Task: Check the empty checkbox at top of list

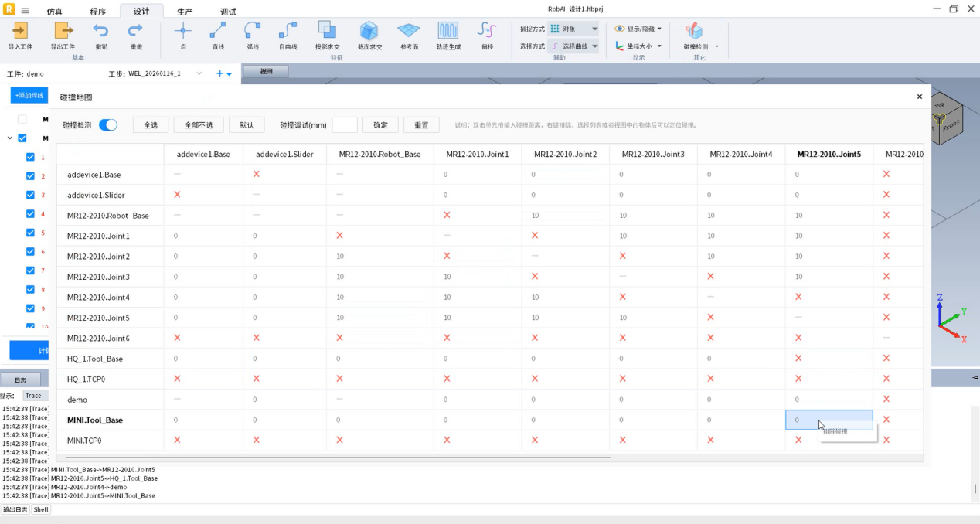Action: [x=22, y=119]
